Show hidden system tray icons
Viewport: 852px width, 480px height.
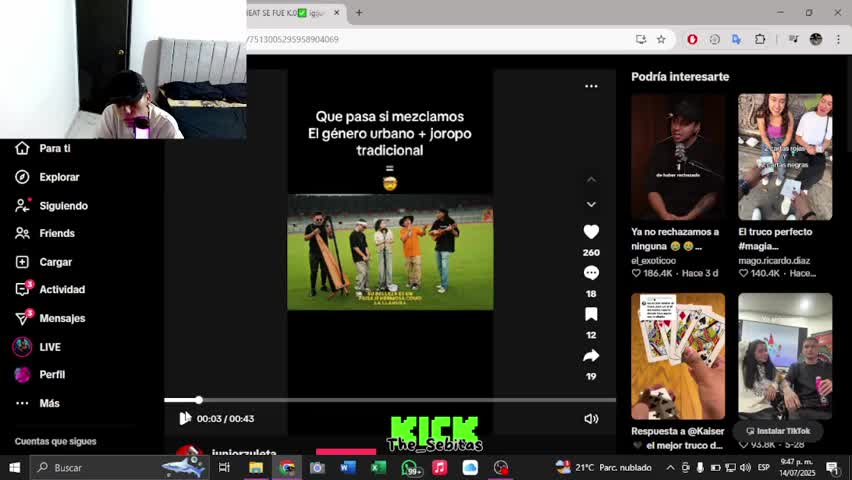point(671,467)
